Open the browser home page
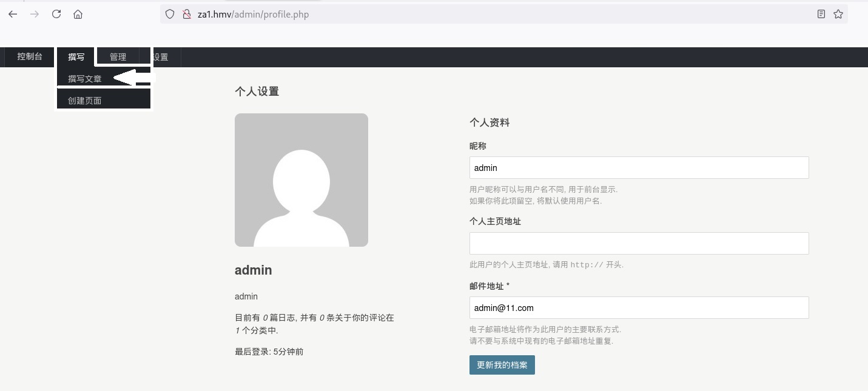868x391 pixels. point(78,14)
